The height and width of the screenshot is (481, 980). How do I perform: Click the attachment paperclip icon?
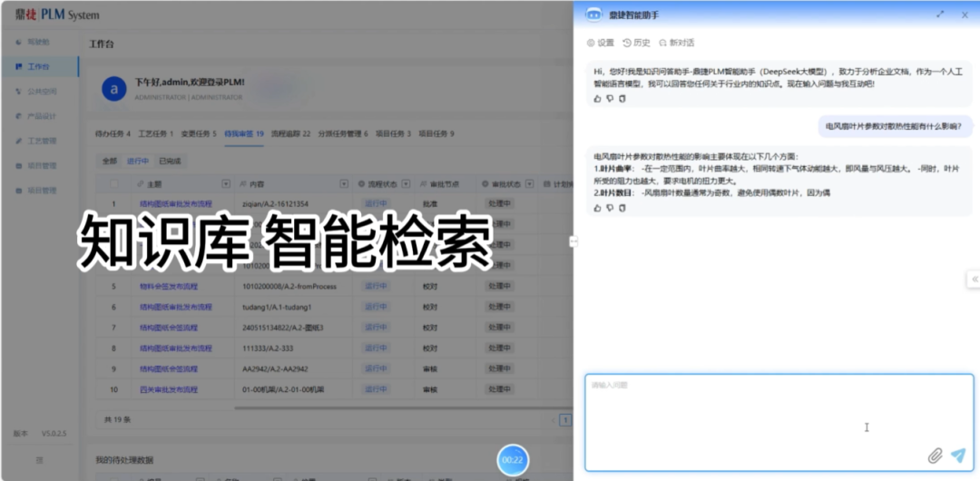point(935,456)
